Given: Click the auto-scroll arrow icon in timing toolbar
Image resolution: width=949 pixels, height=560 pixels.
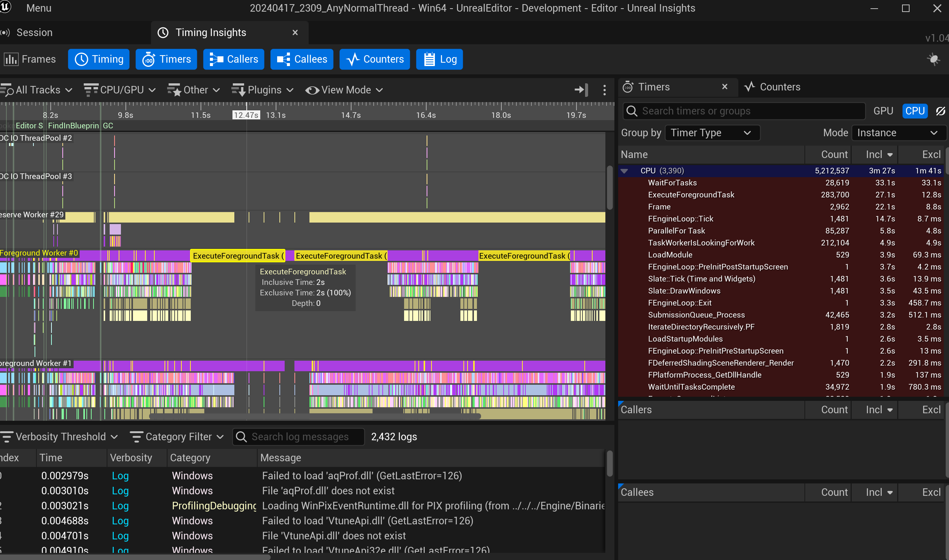Looking at the screenshot, I should point(581,90).
